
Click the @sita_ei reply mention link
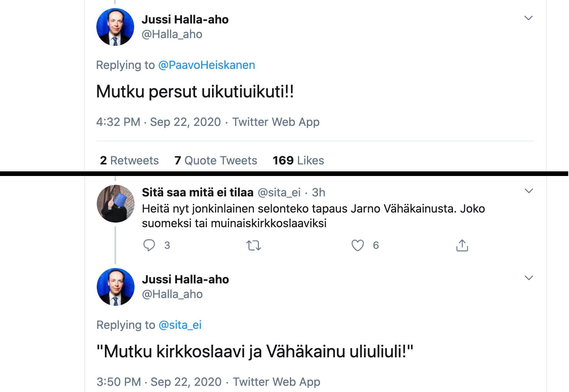click(180, 325)
